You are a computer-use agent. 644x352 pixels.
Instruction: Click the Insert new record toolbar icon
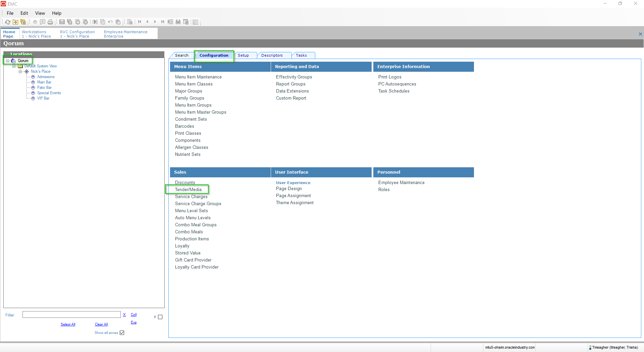[x=77, y=22]
